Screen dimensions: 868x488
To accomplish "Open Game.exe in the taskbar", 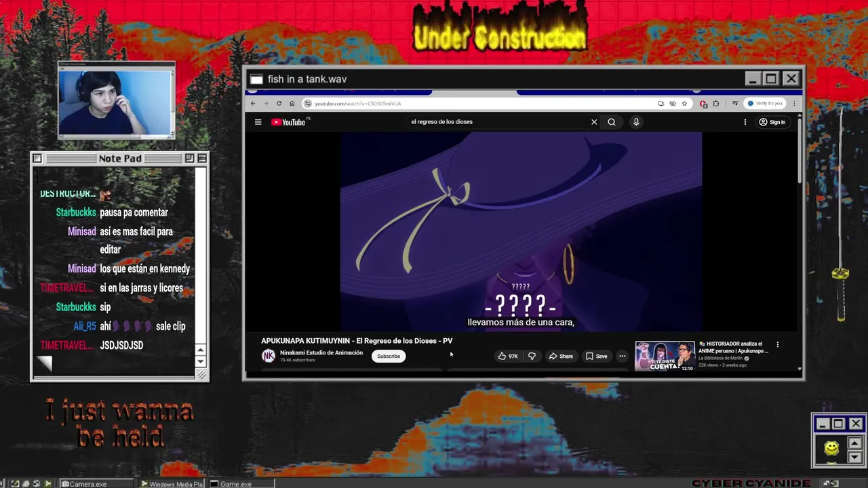I will pyautogui.click(x=241, y=484).
